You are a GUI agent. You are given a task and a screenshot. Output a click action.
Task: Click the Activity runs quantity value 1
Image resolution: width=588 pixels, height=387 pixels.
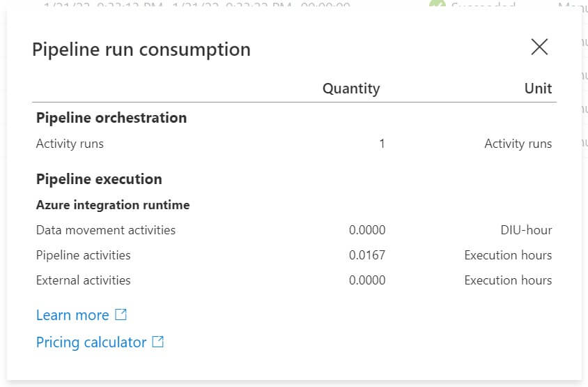click(x=382, y=144)
